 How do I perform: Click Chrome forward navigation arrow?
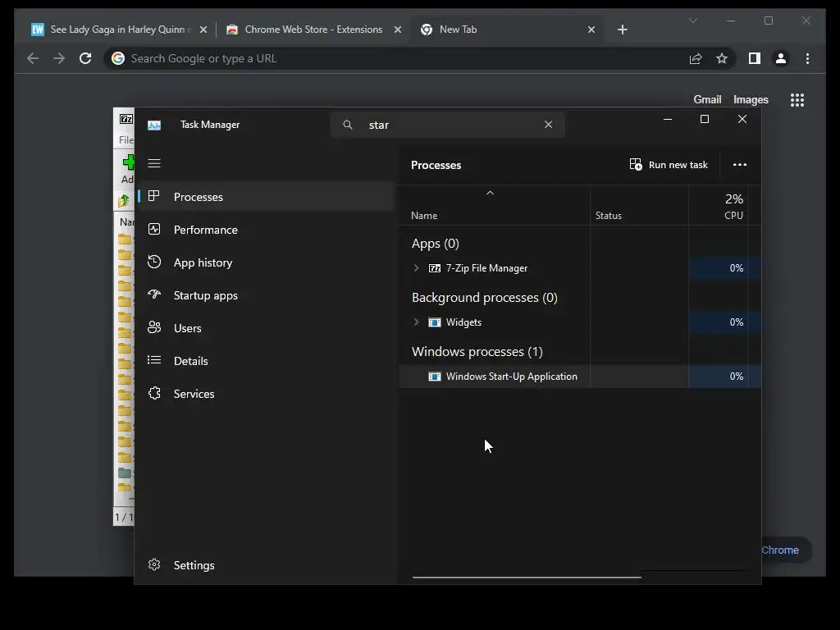coord(59,58)
